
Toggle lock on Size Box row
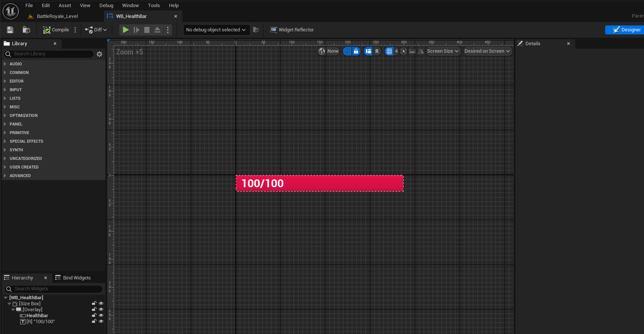point(94,304)
